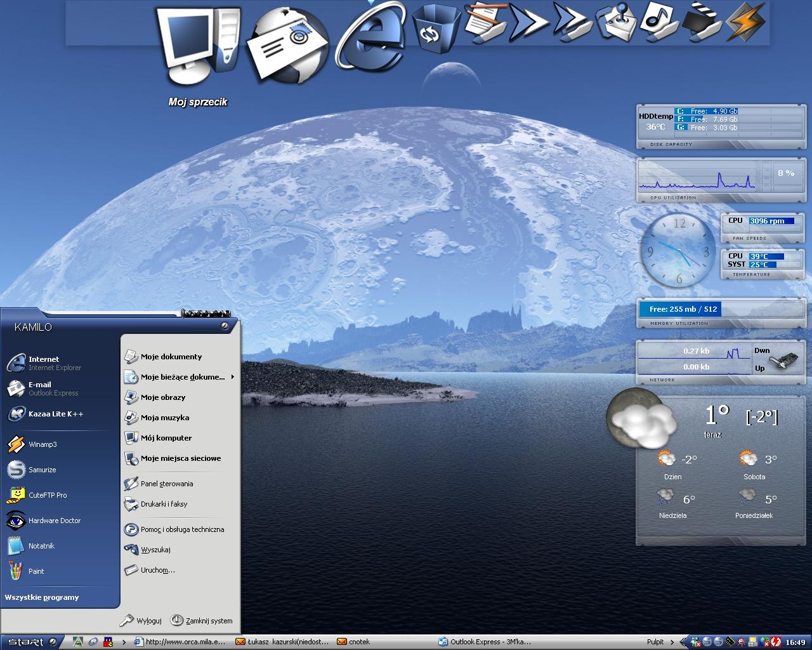Open Pomoc i obsługa techniczna
The height and width of the screenshot is (650, 812).
pos(180,529)
